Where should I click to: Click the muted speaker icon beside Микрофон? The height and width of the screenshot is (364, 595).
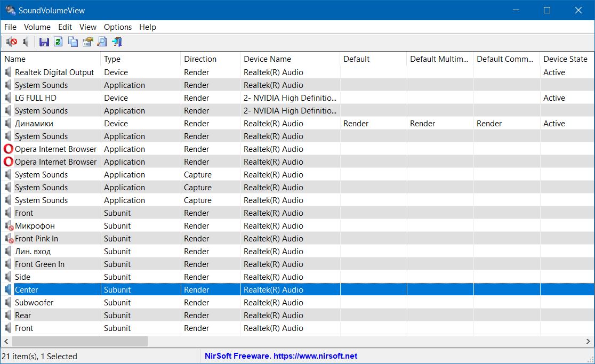[8, 226]
